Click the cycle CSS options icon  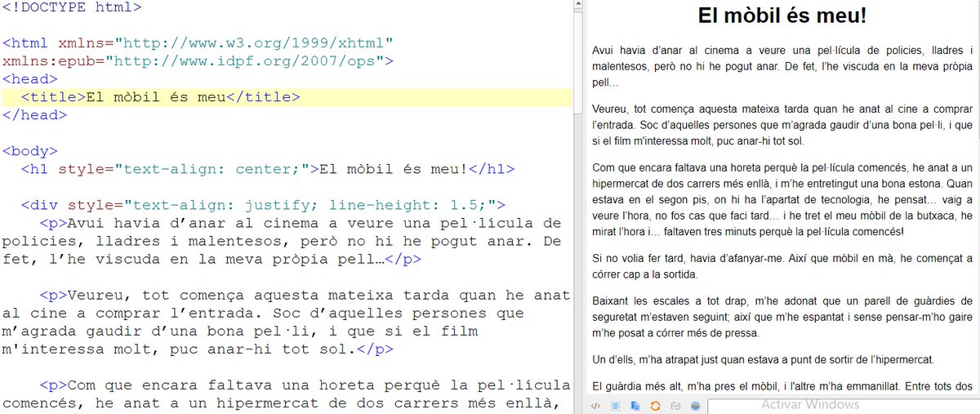coord(675,405)
